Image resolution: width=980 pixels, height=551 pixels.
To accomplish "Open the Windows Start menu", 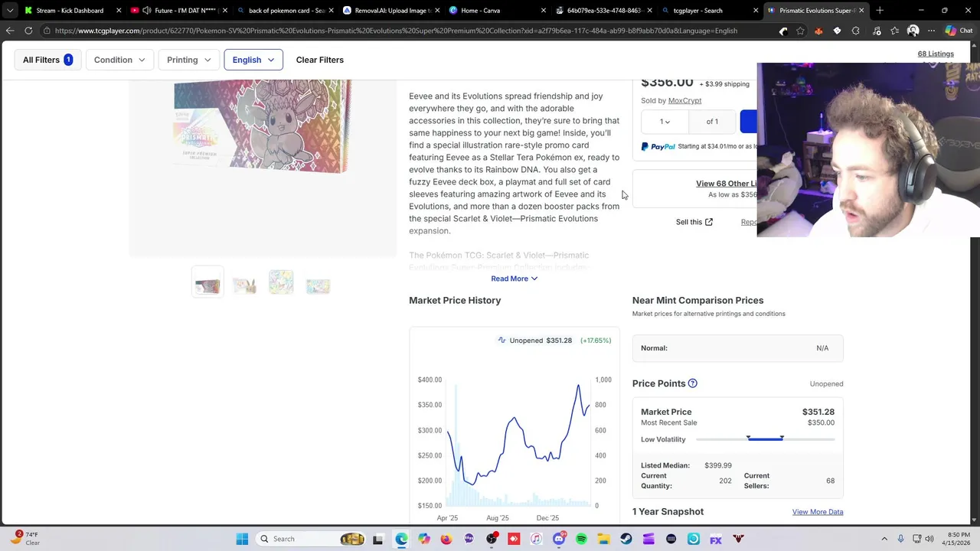I will point(242,539).
